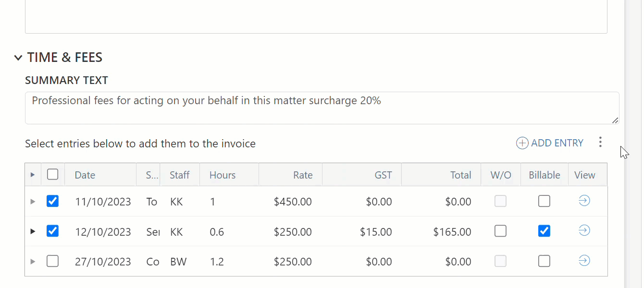Image resolution: width=644 pixels, height=288 pixels.
Task: Select the 27/10/2023 entry checkbox
Action: [53, 261]
